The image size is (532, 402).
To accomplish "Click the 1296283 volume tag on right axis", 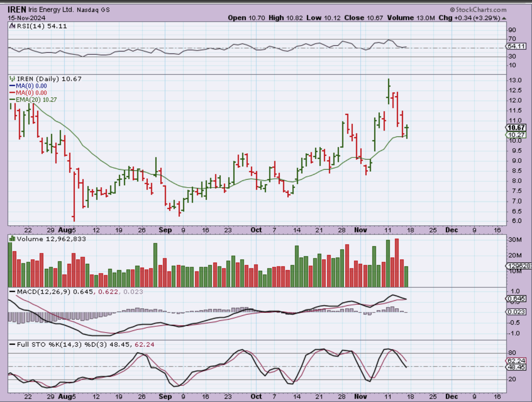I will point(519,266).
